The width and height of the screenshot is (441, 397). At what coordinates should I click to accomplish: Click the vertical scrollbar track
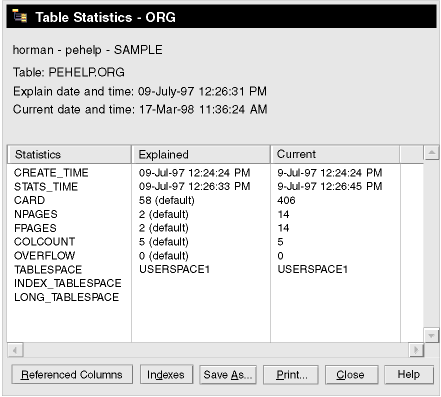pos(431,244)
